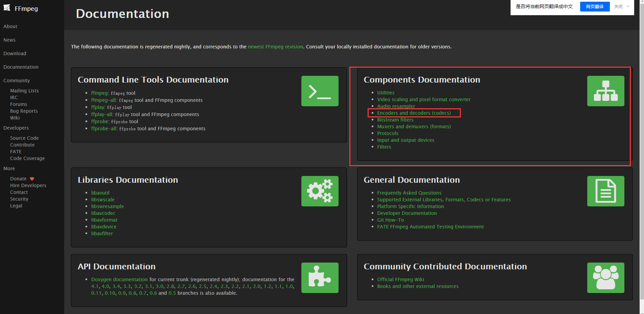Open the Official FFmpeg Wiki link
The image size is (644, 314).
[400, 279]
